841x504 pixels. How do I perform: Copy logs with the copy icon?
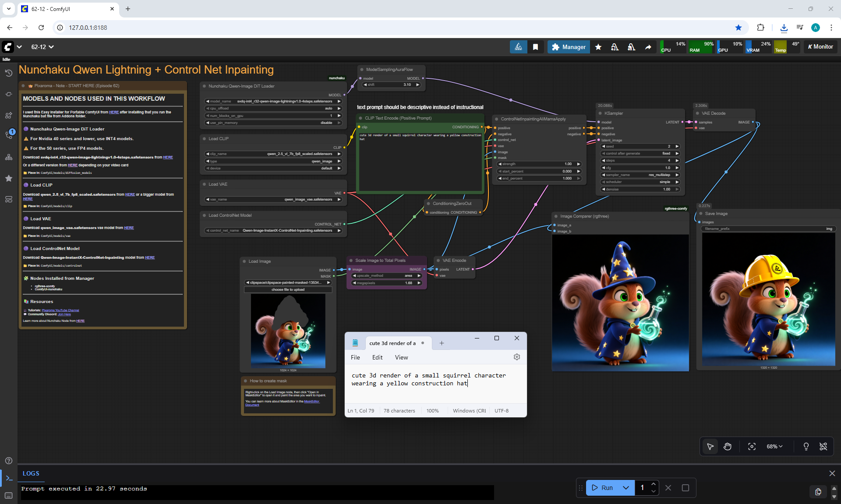818,491
